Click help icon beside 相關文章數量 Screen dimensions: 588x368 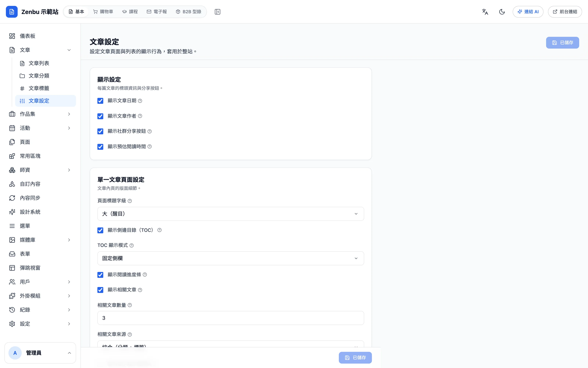pyautogui.click(x=130, y=305)
